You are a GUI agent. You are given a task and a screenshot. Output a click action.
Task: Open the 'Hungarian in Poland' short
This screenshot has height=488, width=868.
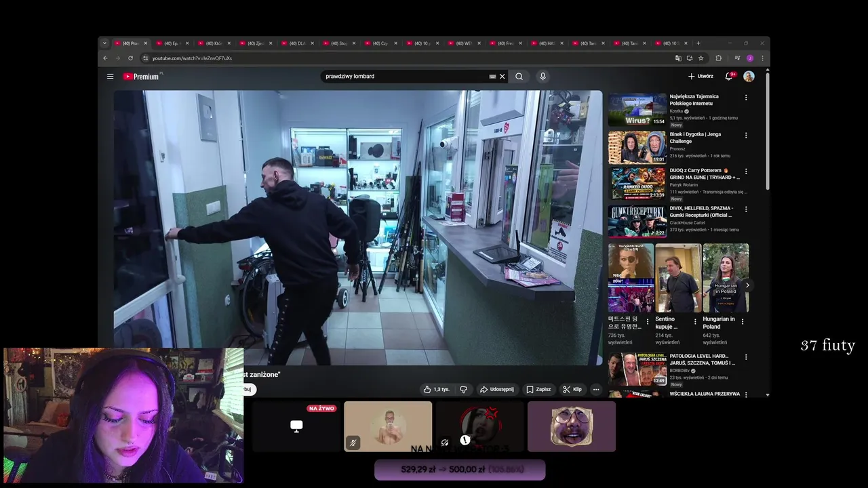click(726, 278)
